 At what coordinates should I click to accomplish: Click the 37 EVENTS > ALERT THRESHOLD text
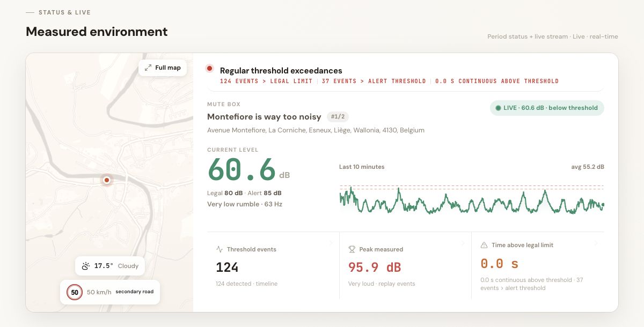tap(374, 81)
